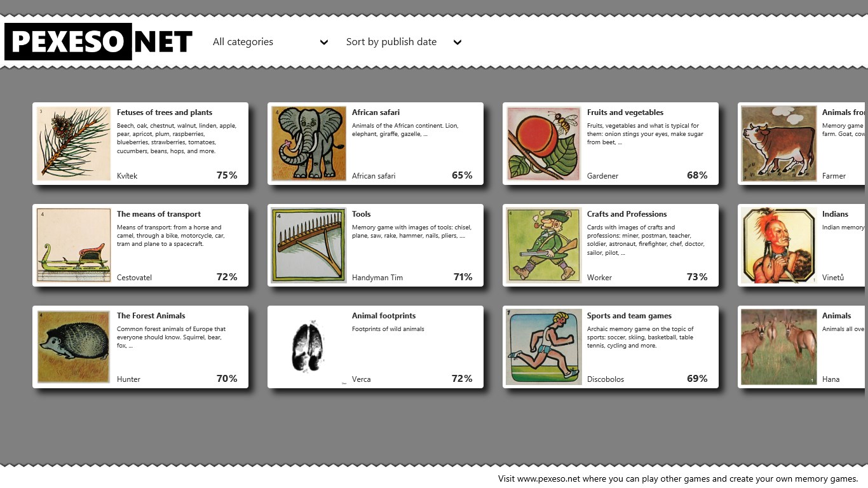868x488 pixels.
Task: Open the cow thumbnail in Farmer card
Action: point(779,144)
